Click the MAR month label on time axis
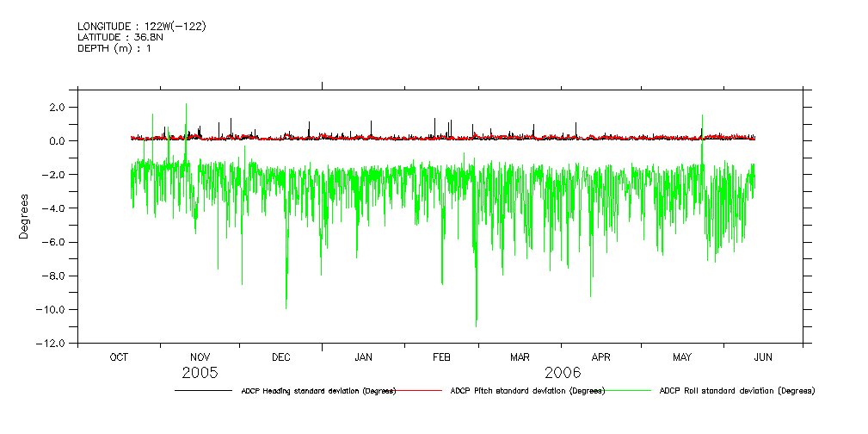 (x=520, y=357)
